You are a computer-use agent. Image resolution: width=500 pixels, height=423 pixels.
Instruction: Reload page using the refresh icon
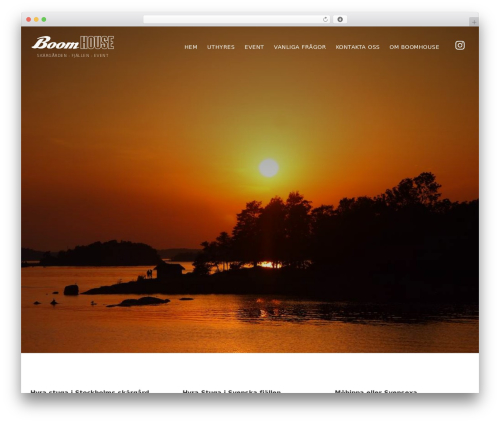[x=325, y=20]
